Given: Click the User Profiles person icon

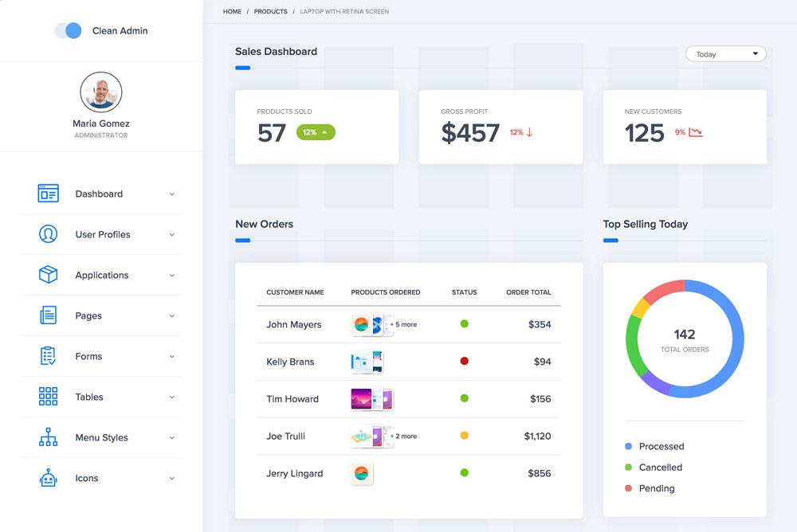Looking at the screenshot, I should click(48, 234).
